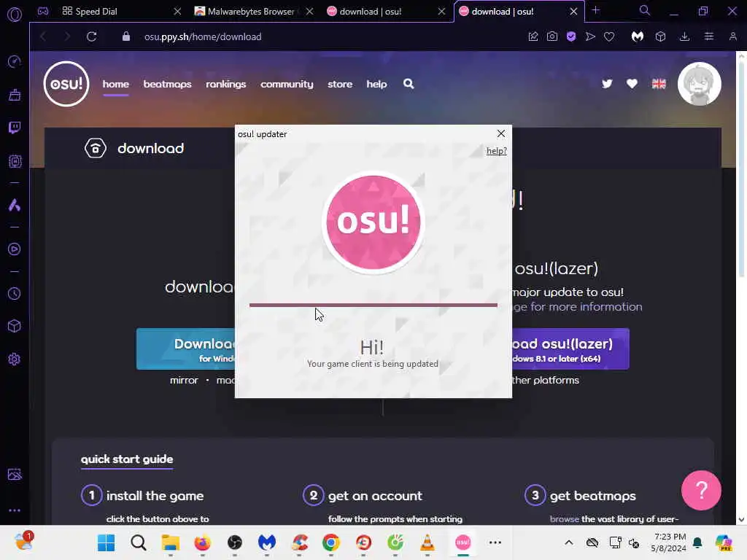
Task: Click the mirror download link
Action: 184,381
